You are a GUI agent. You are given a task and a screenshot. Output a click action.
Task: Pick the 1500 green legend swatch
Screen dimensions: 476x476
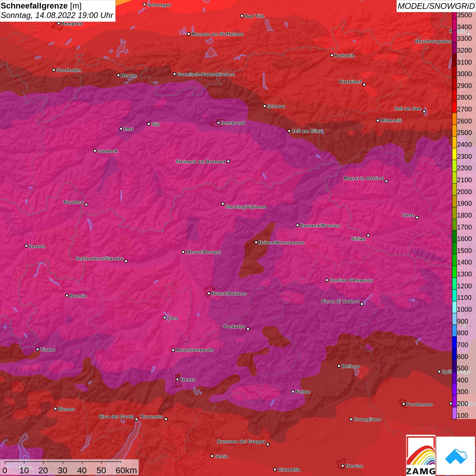click(x=454, y=248)
